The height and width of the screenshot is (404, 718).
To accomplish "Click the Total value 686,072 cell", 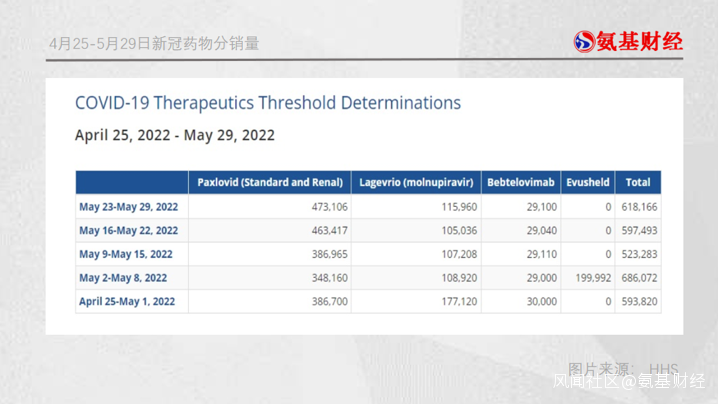I will pyautogui.click(x=638, y=278).
